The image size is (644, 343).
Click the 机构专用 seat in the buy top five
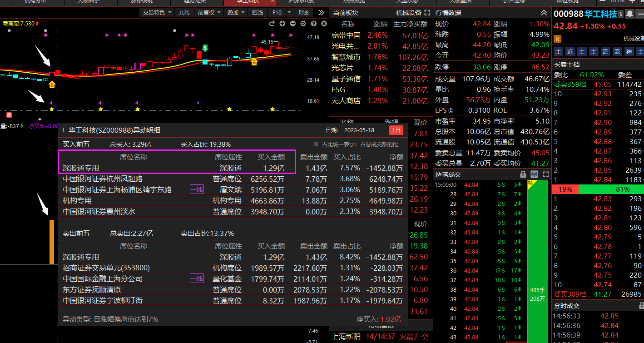tap(233, 201)
